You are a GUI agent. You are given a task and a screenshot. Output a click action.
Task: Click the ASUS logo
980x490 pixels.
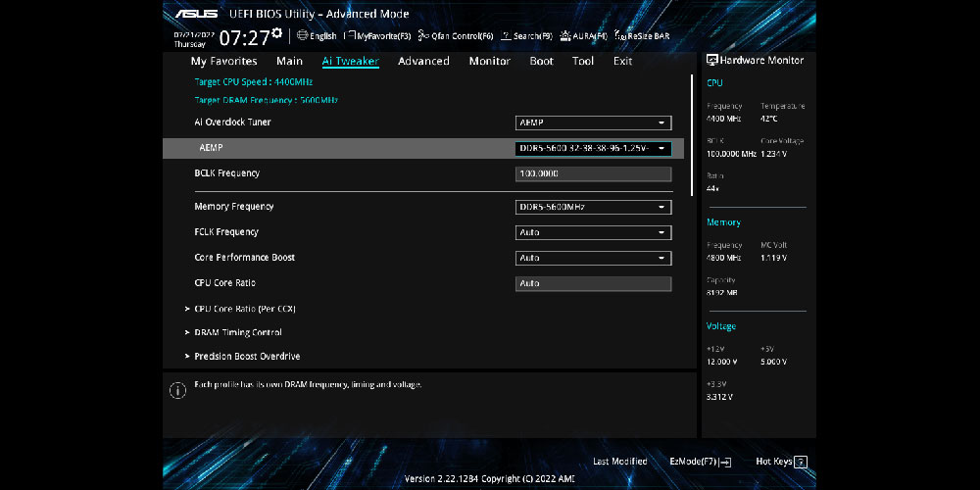(196, 14)
